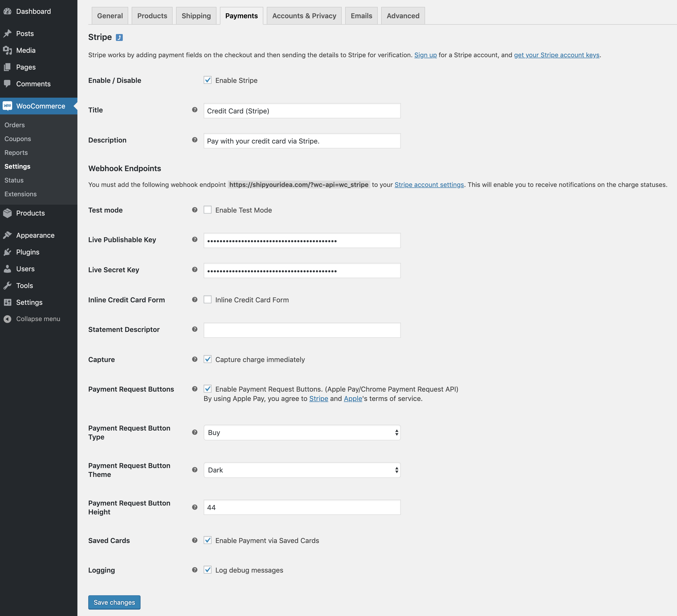Click the Media sidebar icon
677x616 pixels.
[8, 50]
